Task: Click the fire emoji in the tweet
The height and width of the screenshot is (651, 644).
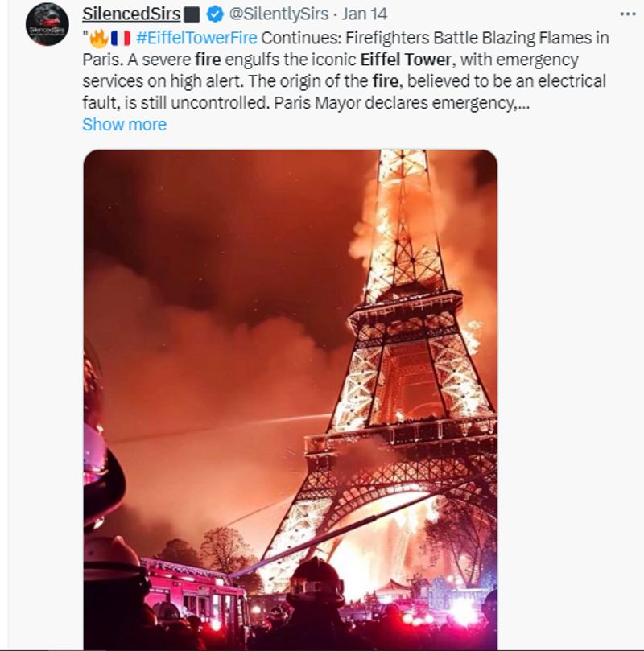Action: [x=99, y=38]
